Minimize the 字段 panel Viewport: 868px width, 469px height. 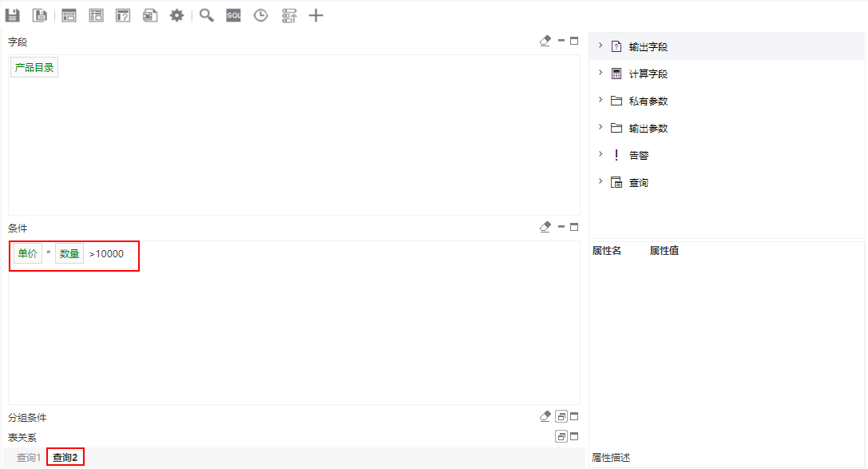[x=561, y=41]
